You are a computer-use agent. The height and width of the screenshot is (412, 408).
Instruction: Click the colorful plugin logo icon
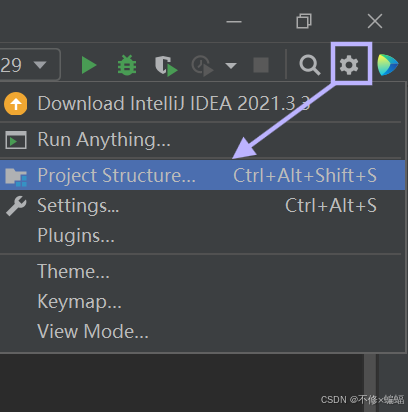pos(388,65)
